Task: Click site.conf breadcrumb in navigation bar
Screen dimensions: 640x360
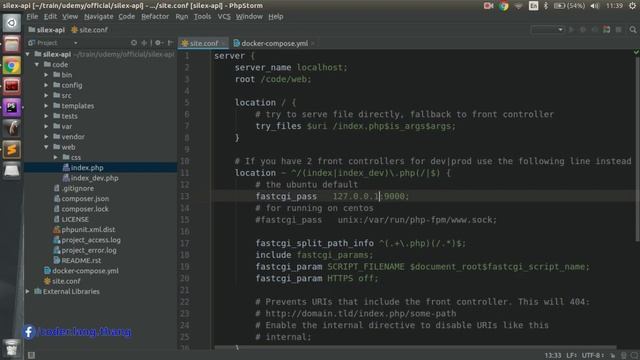Action: tap(89, 30)
